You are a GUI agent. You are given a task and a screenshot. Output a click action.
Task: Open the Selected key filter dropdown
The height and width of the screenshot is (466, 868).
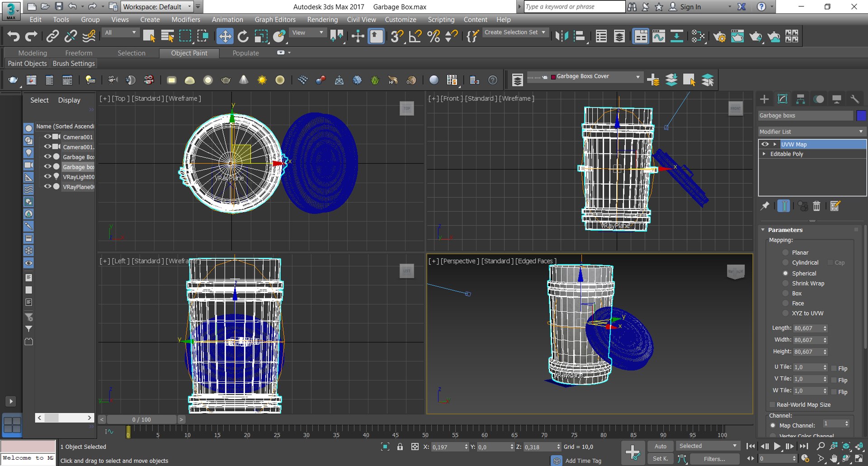pos(708,446)
